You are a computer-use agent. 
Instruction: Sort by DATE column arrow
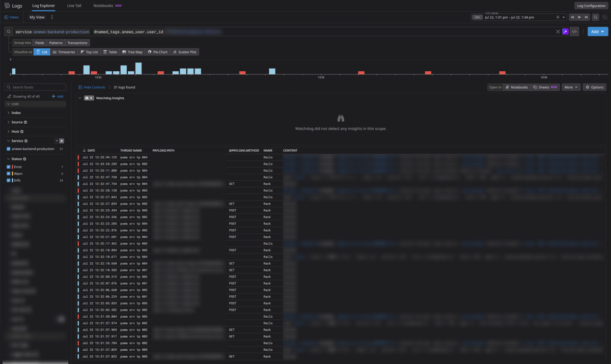point(85,151)
